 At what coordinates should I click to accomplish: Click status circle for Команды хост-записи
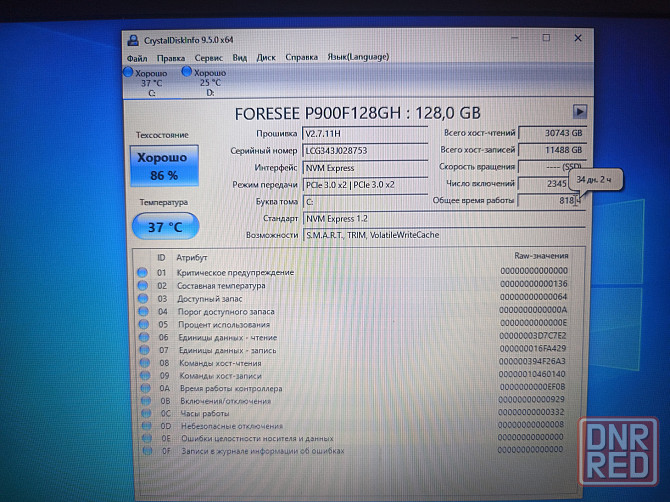pyautogui.click(x=145, y=376)
